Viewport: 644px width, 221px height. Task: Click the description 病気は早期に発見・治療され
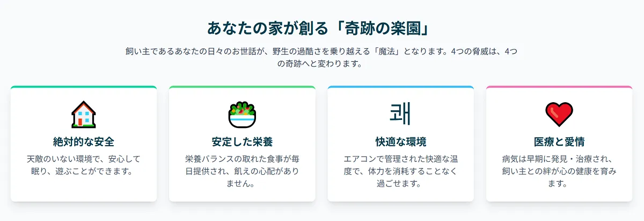pos(559,172)
